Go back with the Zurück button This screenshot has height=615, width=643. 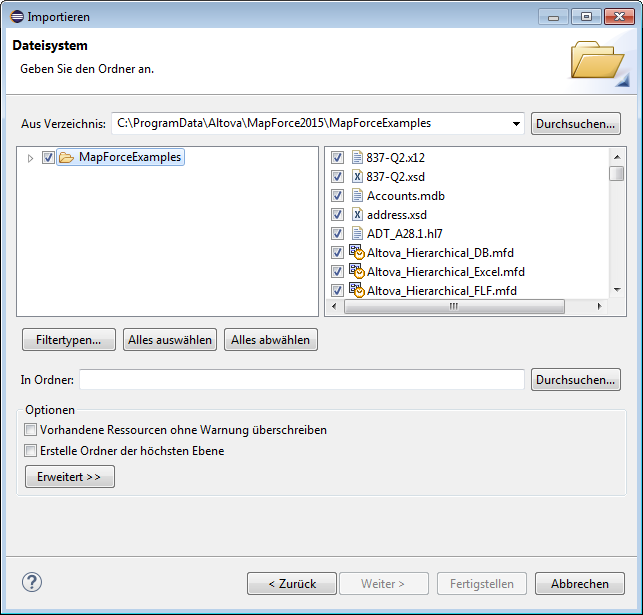click(292, 583)
